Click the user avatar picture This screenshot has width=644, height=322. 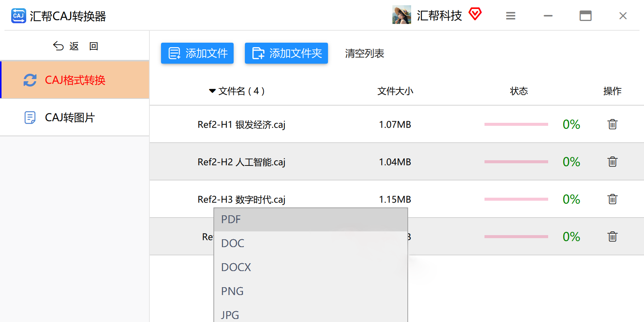click(x=401, y=15)
